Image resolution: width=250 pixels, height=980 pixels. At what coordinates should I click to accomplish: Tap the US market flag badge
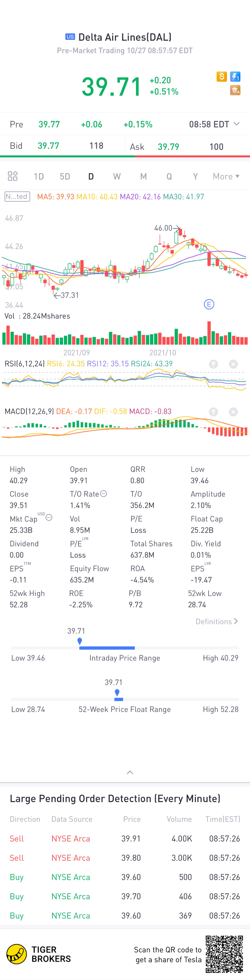point(70,37)
